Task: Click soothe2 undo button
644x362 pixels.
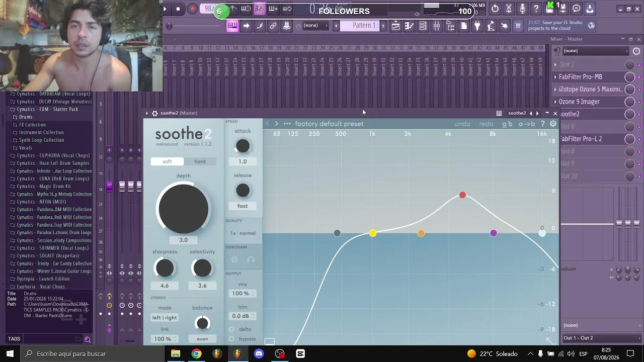Action: pos(462,124)
